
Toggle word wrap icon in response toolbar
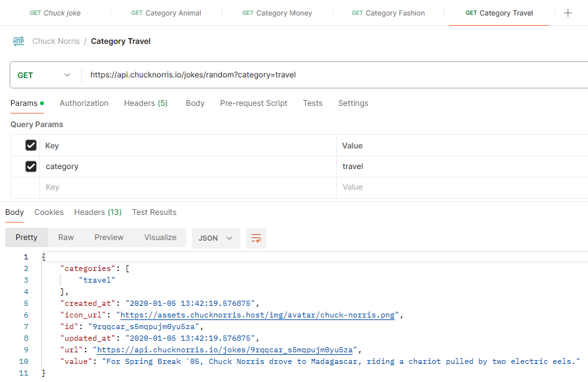click(x=256, y=238)
